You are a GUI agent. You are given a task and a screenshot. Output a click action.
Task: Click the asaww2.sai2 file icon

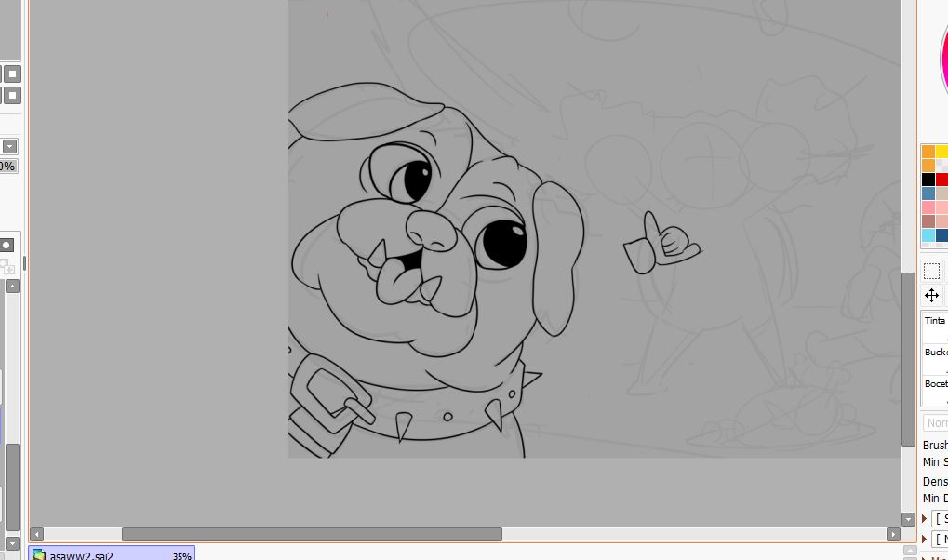[x=39, y=554]
